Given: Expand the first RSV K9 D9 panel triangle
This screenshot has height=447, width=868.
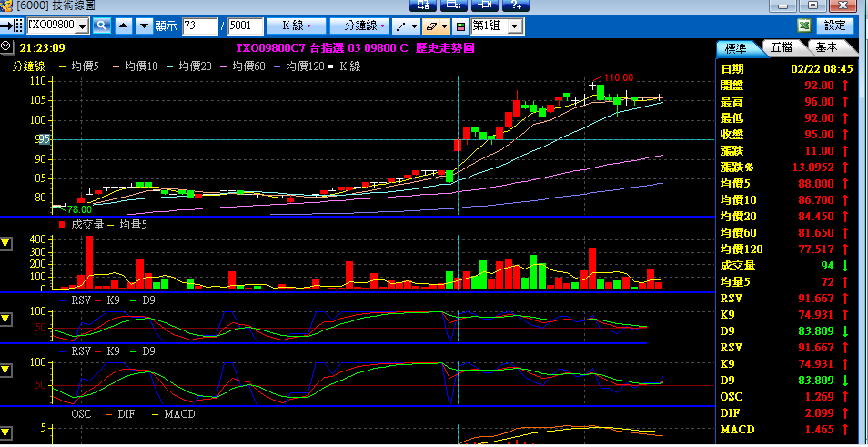Looking at the screenshot, I should click(5, 319).
